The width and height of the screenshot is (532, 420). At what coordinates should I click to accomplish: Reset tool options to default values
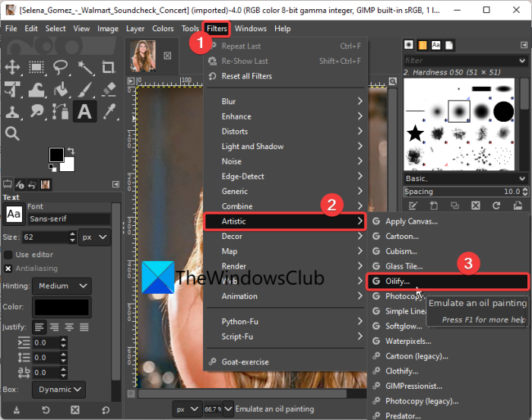[106, 410]
